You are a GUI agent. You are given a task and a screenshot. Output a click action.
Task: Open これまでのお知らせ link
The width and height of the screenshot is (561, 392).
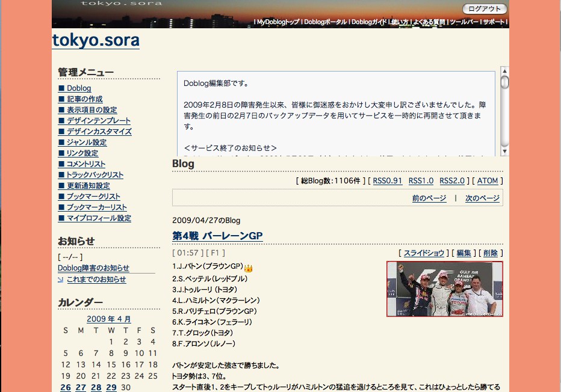pyautogui.click(x=96, y=280)
